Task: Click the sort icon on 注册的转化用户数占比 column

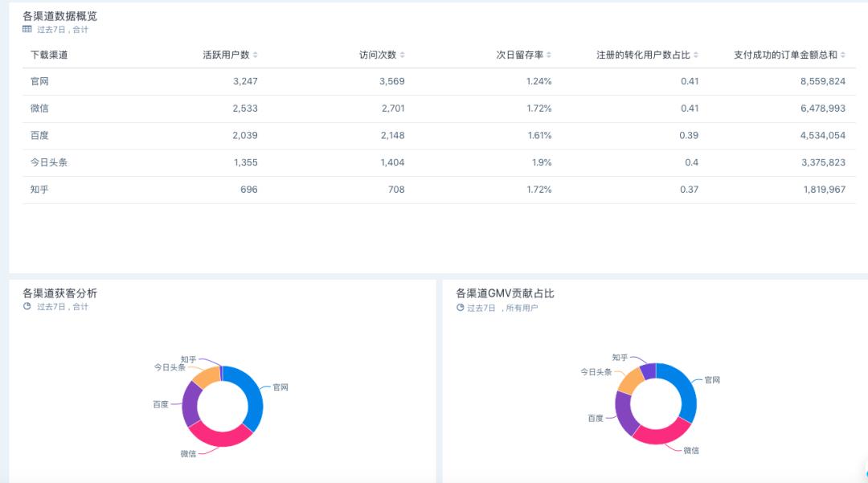Action: point(696,55)
